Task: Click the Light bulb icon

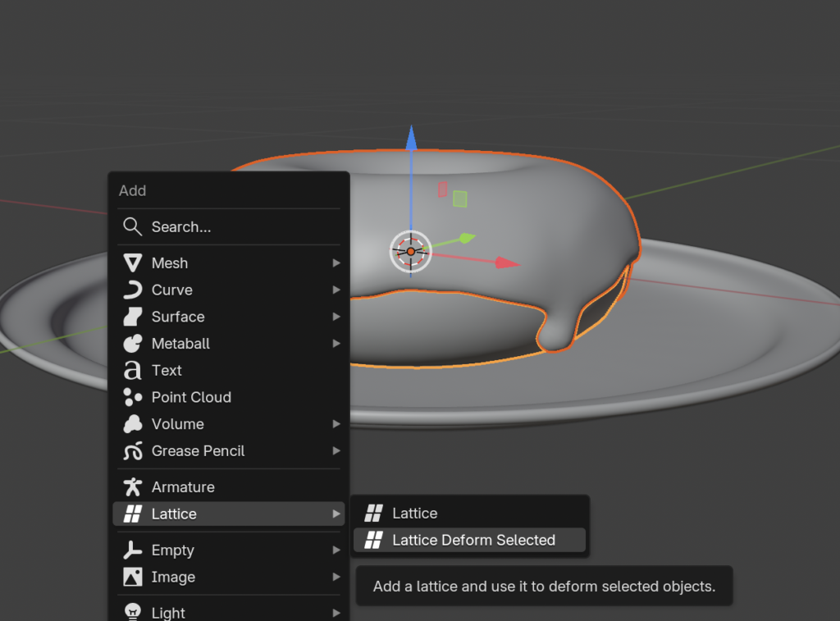Action: pyautogui.click(x=132, y=612)
